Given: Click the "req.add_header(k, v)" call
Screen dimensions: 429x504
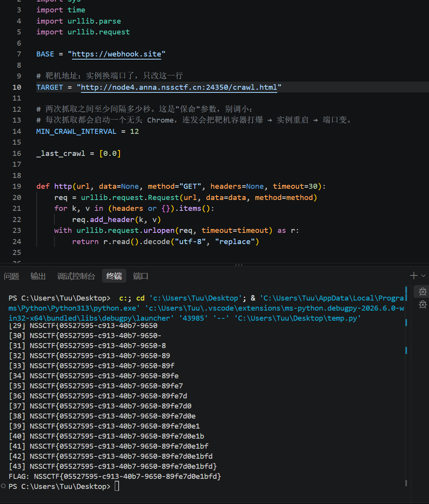Looking at the screenshot, I should point(116,220).
